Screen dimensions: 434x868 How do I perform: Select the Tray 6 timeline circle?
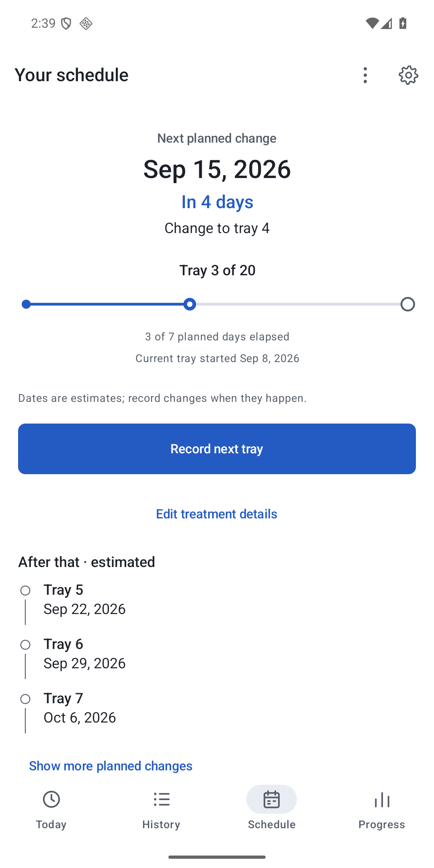pos(25,645)
